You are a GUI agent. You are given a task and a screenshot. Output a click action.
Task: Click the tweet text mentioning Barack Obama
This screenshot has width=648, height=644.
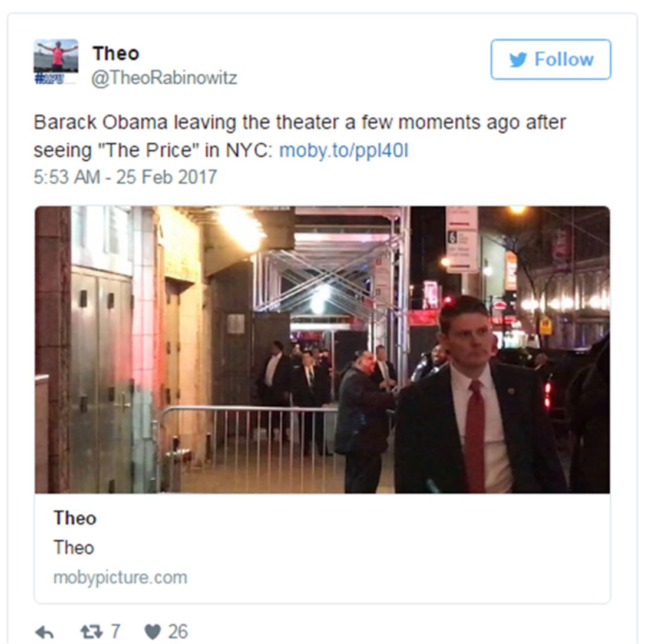point(300,137)
